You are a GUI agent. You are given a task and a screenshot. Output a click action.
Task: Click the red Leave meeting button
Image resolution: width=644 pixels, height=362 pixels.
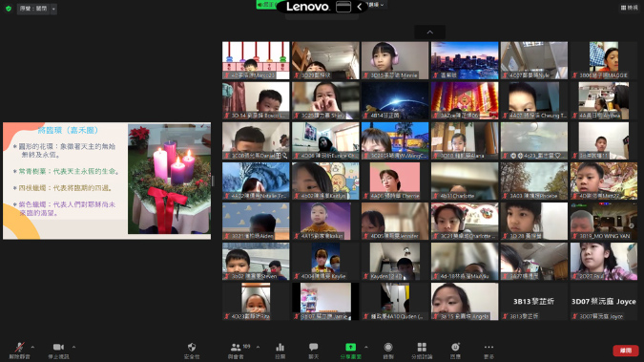626,351
